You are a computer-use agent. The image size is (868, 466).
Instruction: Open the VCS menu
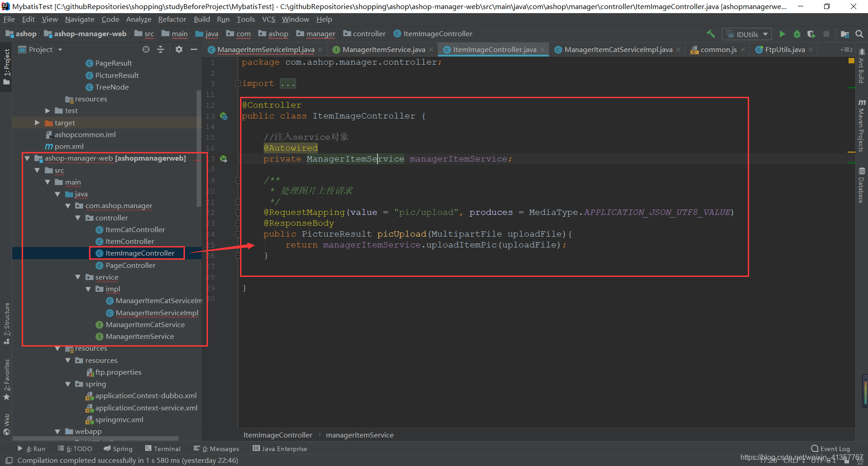click(x=269, y=19)
